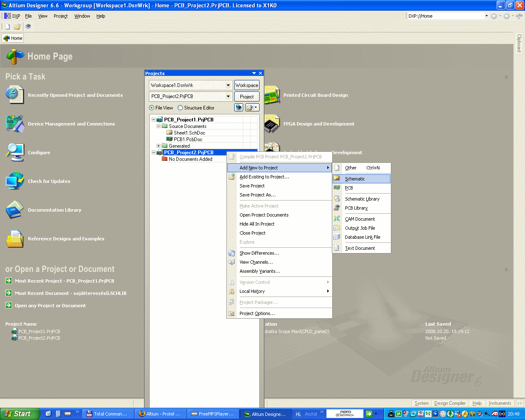Click the new blank document toolbar icon
The image size is (525, 420).
(7, 27)
